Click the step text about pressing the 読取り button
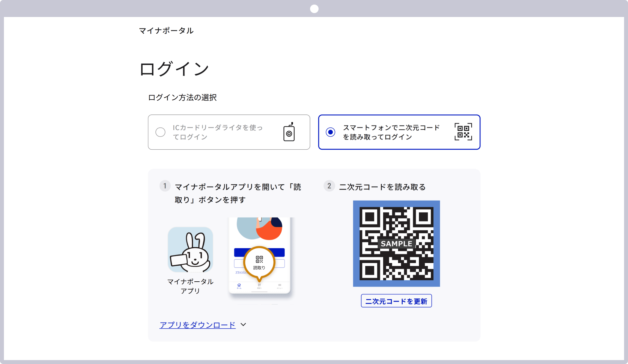 [x=238, y=193]
